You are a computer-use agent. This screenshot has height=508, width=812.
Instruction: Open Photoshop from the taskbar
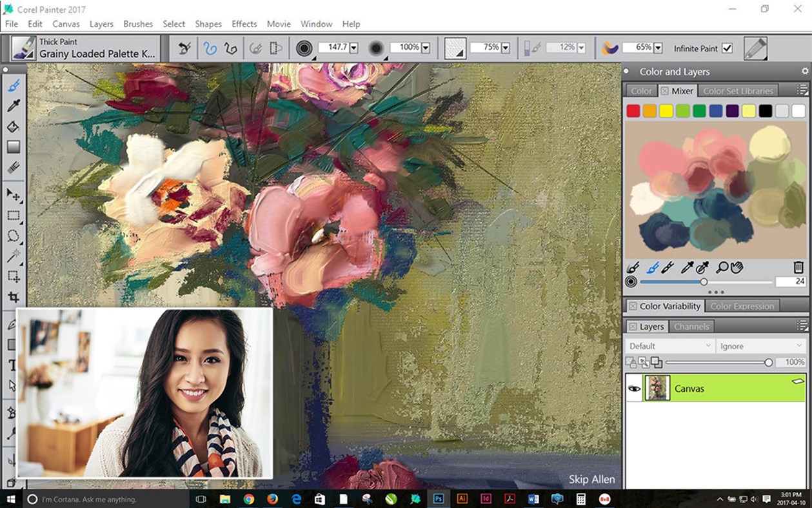click(439, 498)
